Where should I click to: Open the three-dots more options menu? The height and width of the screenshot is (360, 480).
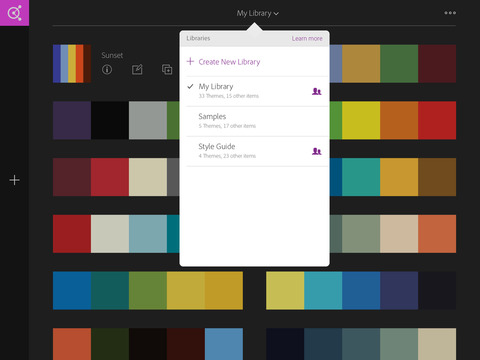coord(450,13)
